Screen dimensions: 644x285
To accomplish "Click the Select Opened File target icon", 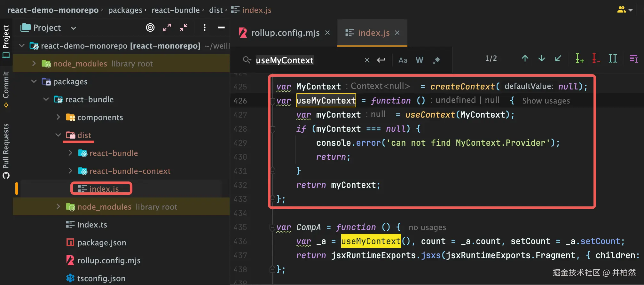I will [x=150, y=28].
